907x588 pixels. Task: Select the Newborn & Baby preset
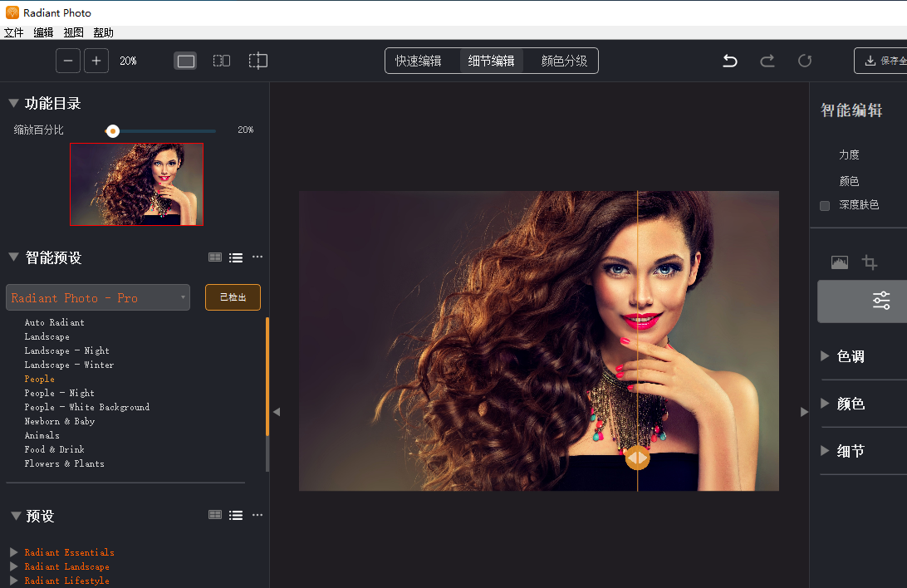click(x=60, y=422)
